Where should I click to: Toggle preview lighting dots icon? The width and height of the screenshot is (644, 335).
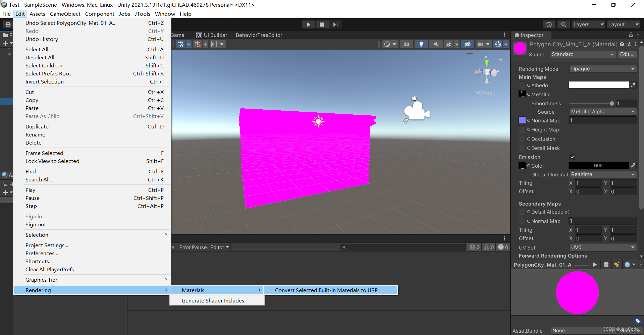point(616,265)
